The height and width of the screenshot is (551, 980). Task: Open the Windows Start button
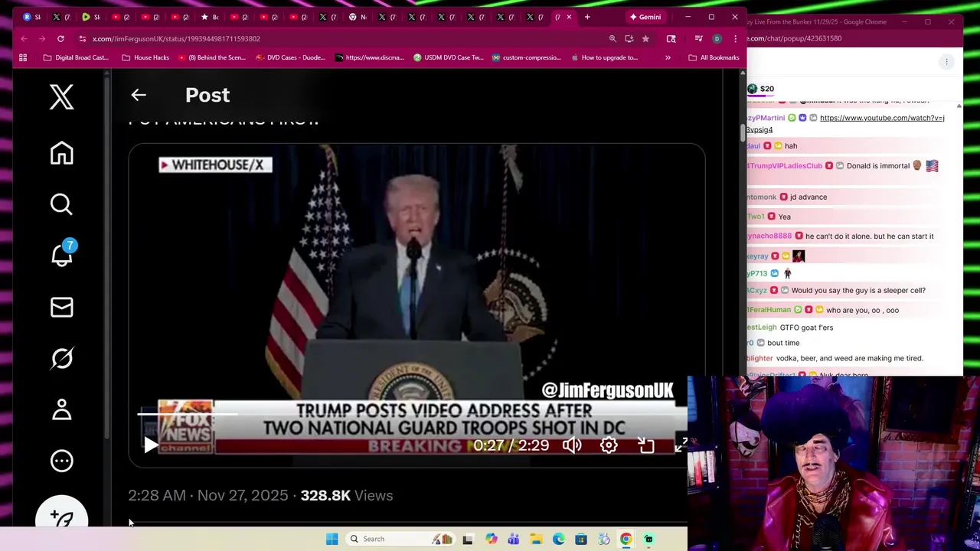tap(332, 539)
